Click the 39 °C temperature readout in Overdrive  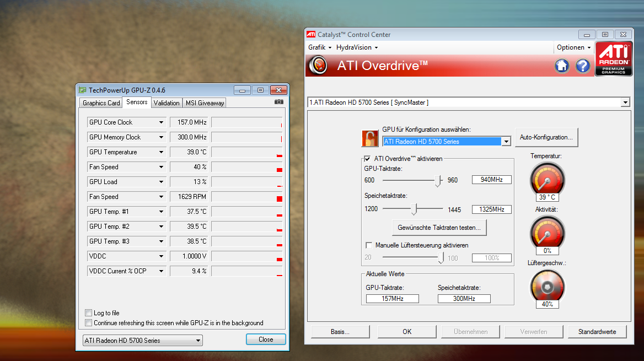547,197
